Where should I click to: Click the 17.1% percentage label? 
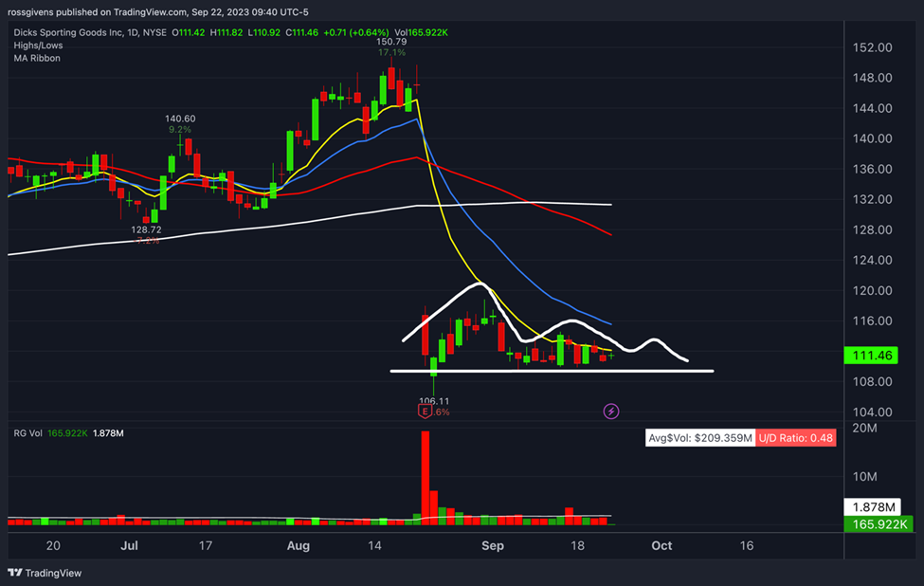coord(391,52)
